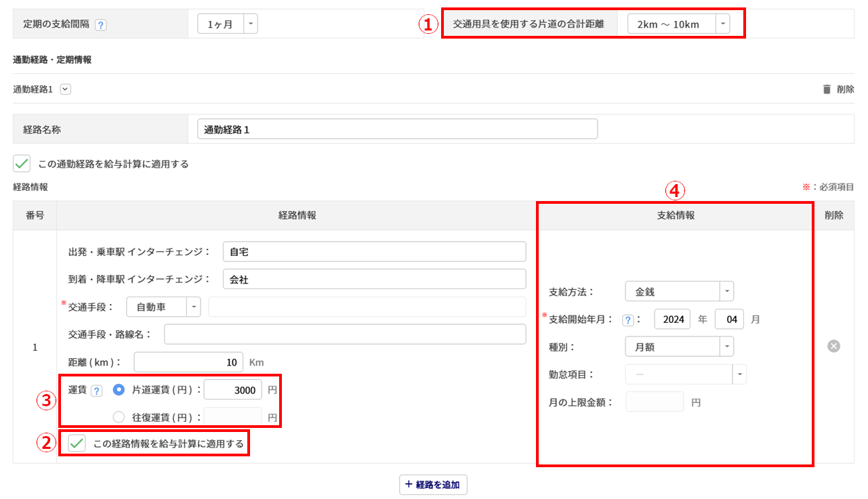Screen dimensions: 868x499
Task: Select the 片道運賃 radio button
Action: (119, 390)
